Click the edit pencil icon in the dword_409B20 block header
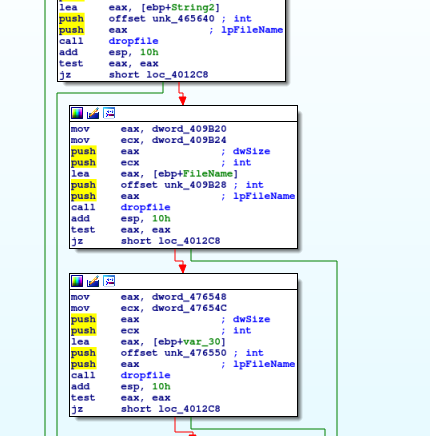 [x=93, y=113]
